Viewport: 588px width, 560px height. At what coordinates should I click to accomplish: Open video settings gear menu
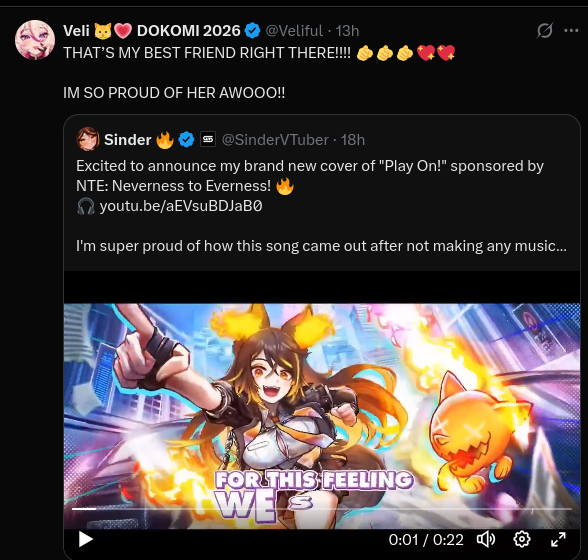pos(522,539)
